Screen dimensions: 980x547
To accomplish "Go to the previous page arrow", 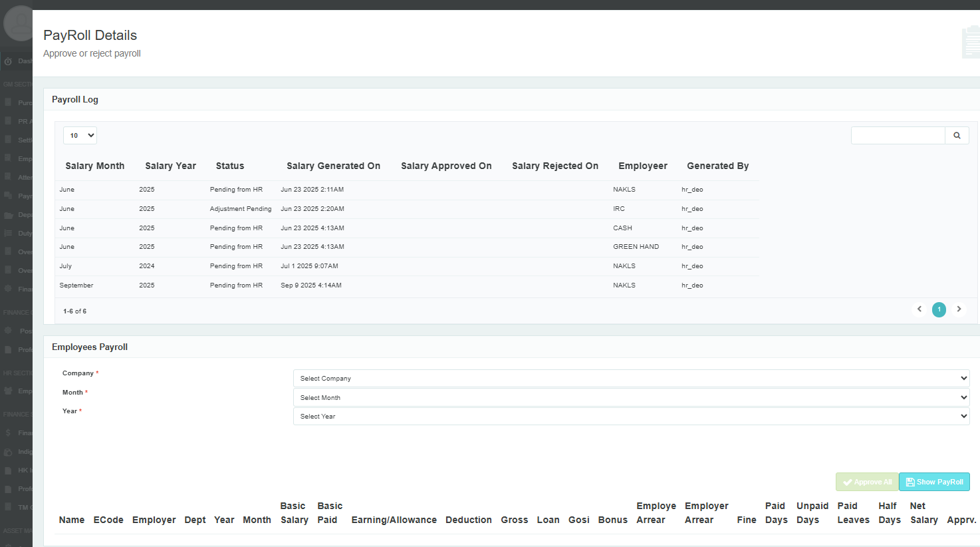I will 919,309.
